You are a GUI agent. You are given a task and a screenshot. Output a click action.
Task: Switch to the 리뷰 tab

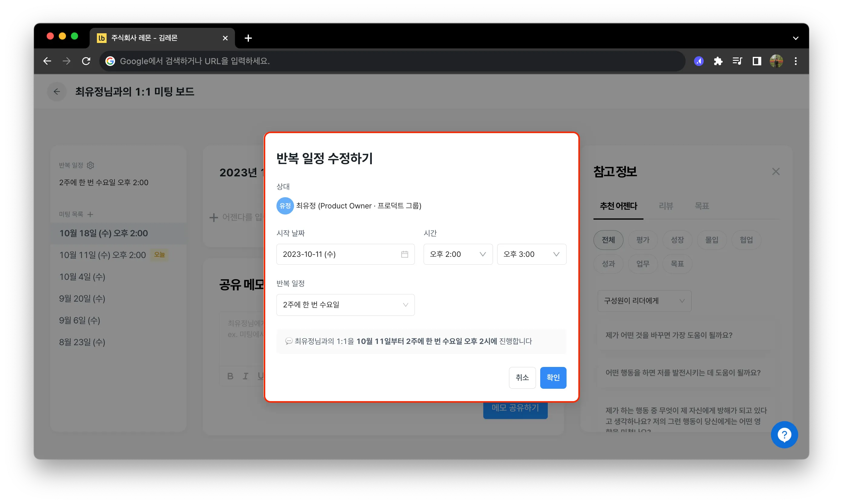pos(666,206)
